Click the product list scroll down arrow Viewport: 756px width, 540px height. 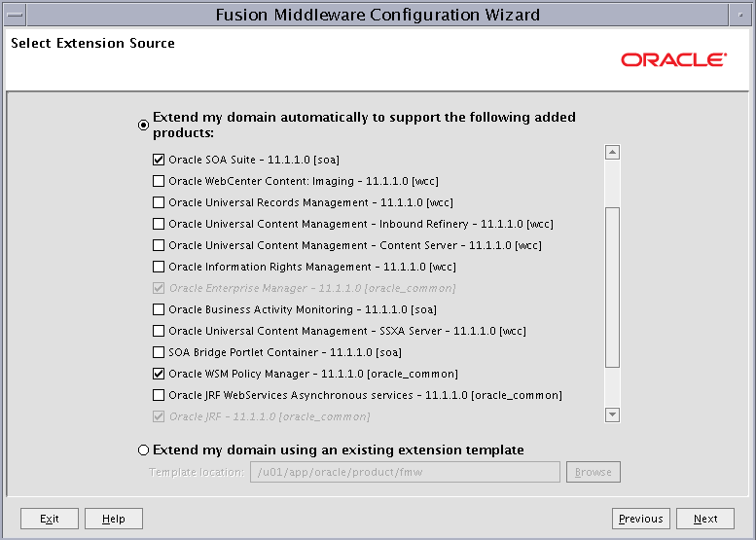(x=612, y=414)
